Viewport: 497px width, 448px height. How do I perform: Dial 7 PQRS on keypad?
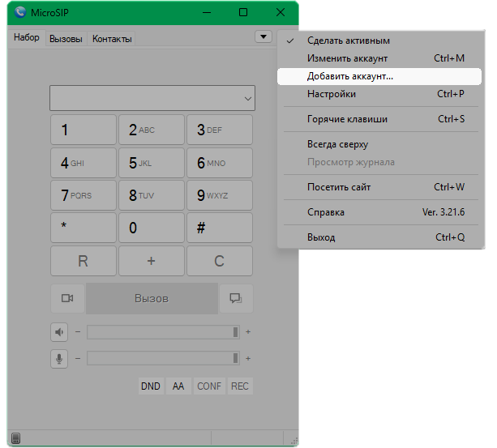[84, 195]
